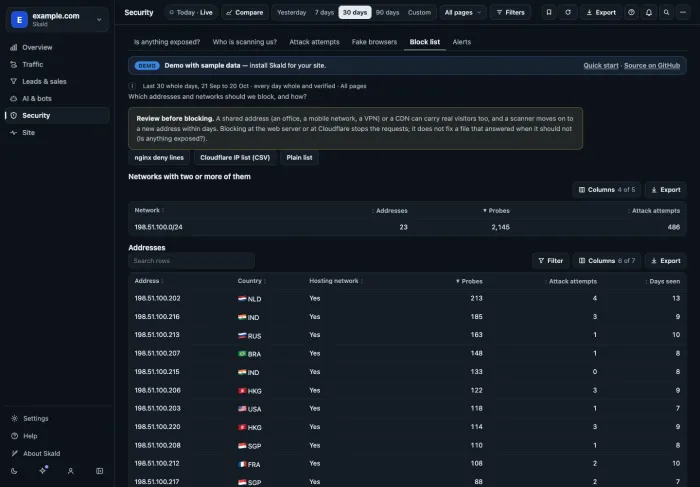
Task: Open the All pages dropdown
Action: tap(463, 12)
